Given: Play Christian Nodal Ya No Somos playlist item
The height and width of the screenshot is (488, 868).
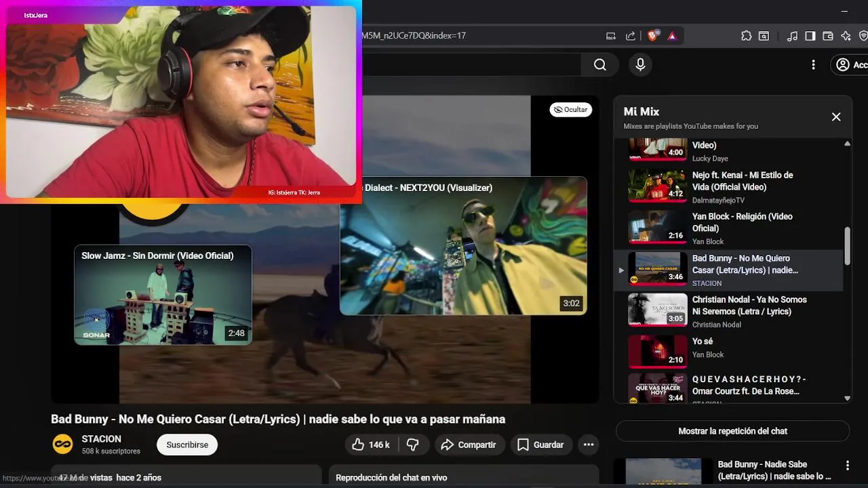Looking at the screenshot, I should 728,311.
